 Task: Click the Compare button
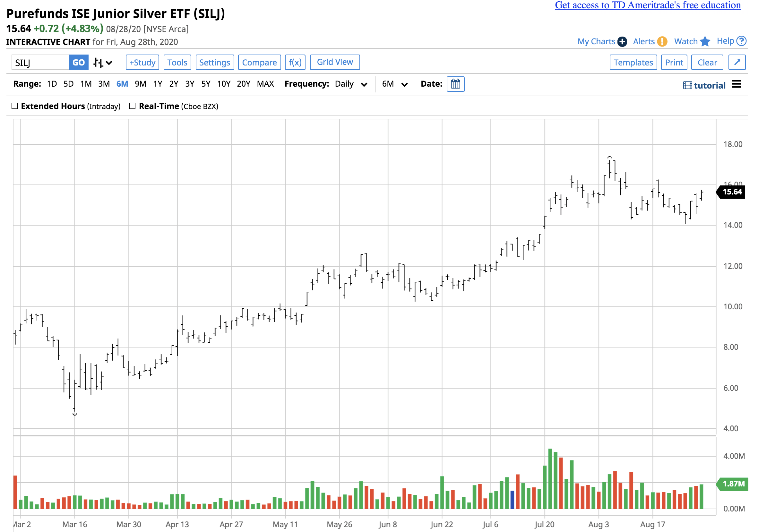259,62
